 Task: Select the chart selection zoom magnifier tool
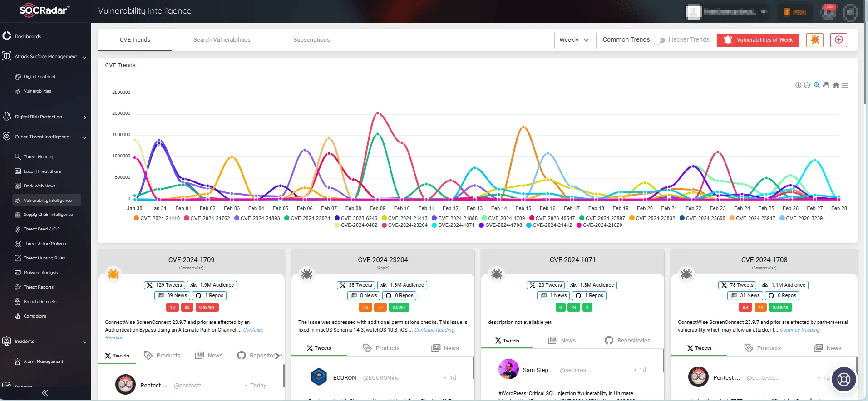pos(817,85)
